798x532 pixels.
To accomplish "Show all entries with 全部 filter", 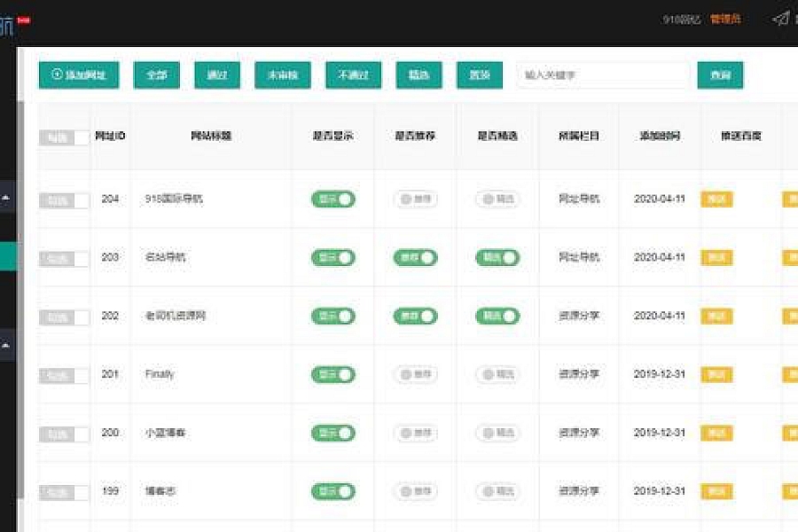I will [157, 74].
